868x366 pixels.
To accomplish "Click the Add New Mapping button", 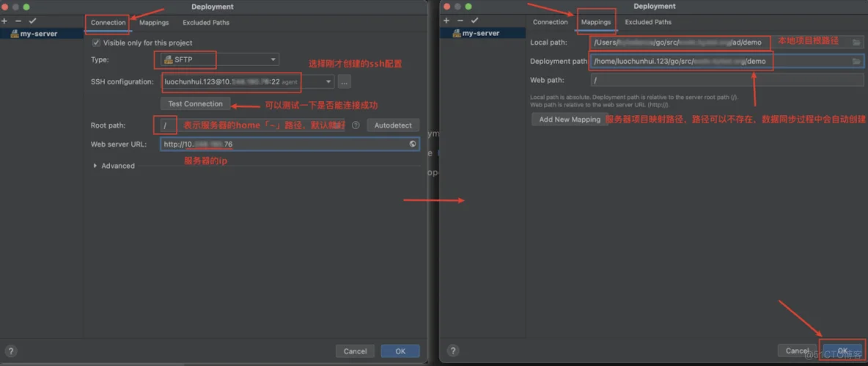I will [x=570, y=120].
